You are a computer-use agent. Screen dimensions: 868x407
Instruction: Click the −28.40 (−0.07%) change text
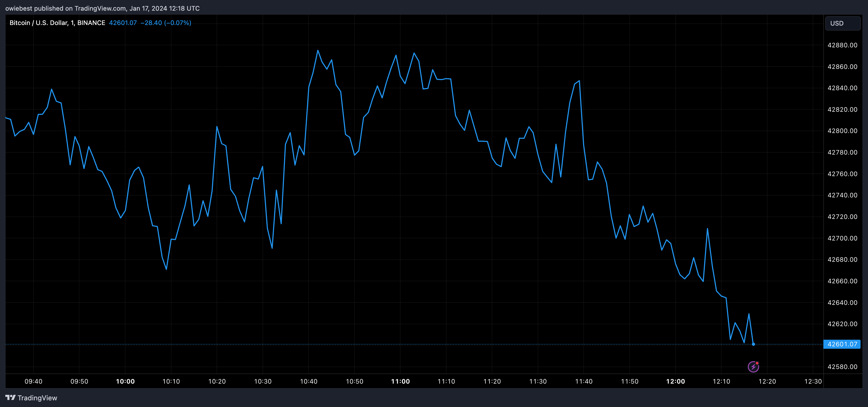(166, 23)
